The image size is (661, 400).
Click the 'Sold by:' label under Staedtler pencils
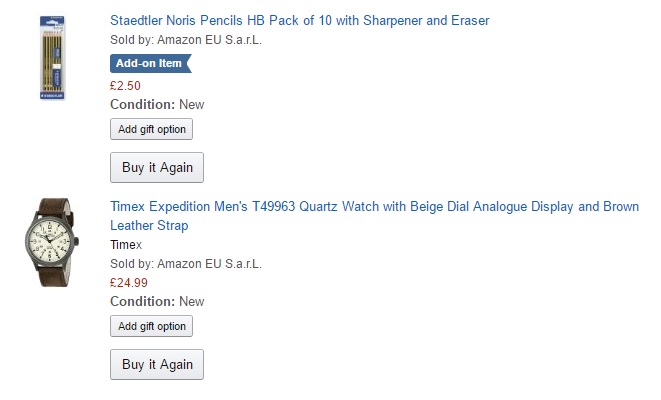(x=132, y=40)
